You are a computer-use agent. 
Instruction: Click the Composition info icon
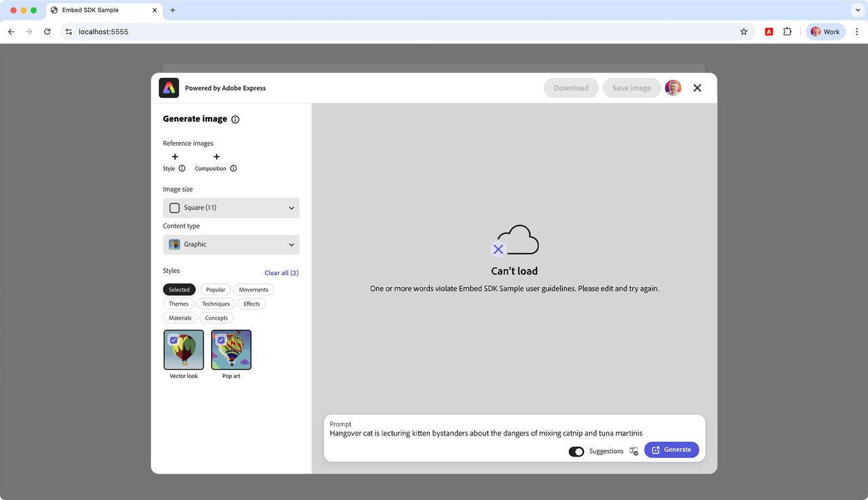pyautogui.click(x=233, y=169)
